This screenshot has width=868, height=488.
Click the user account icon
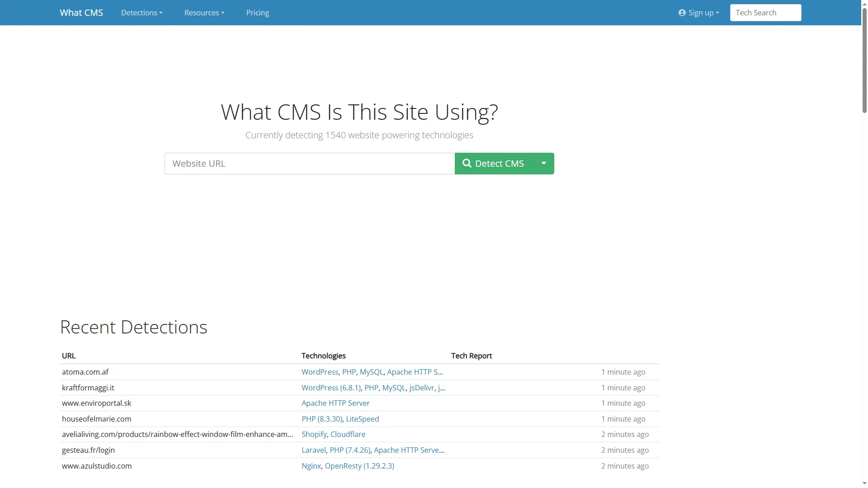pos(682,13)
